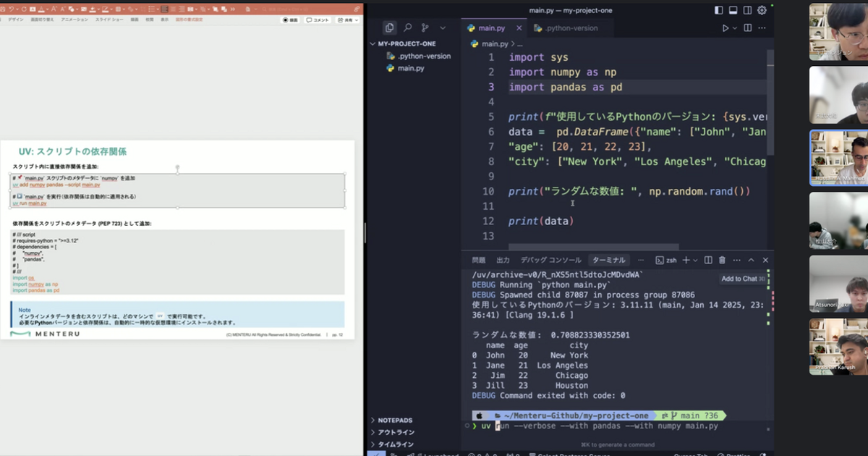Select the デバッグ コンソール panel tab

click(550, 260)
